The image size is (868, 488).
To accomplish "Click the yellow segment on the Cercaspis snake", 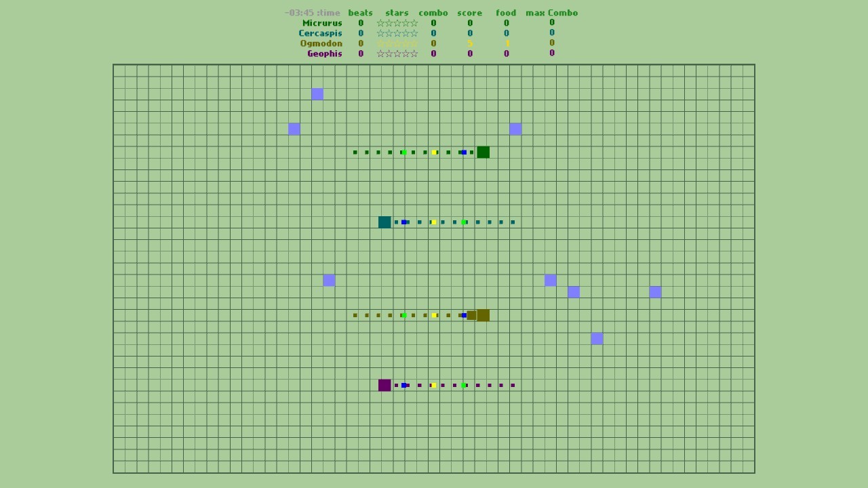I will (434, 222).
